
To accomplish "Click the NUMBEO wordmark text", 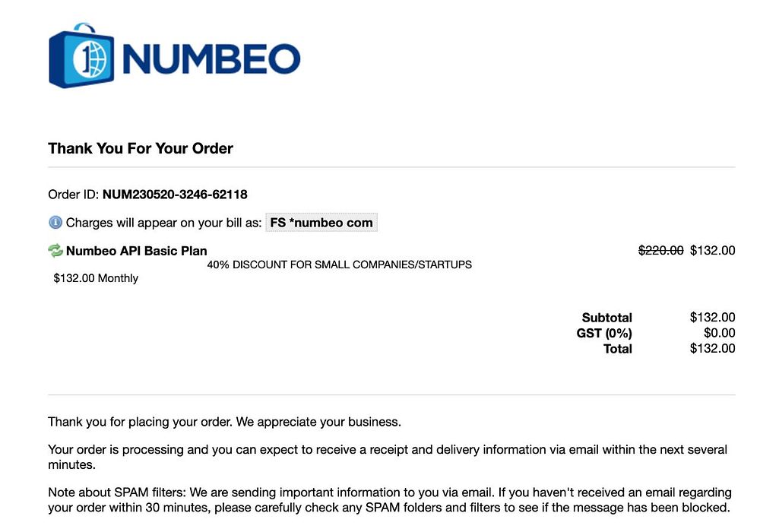I will click(x=211, y=59).
